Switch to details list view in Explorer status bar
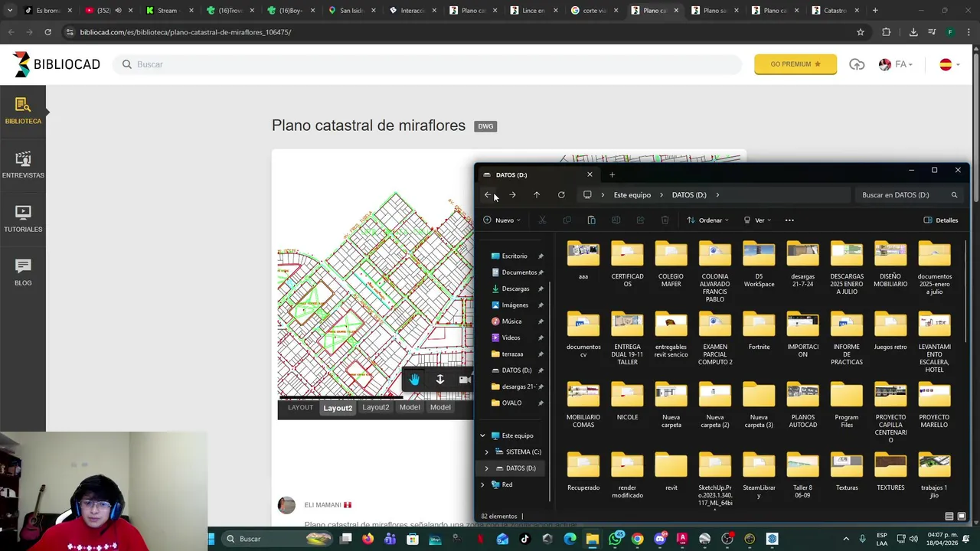This screenshot has height=551, width=980. (x=949, y=517)
